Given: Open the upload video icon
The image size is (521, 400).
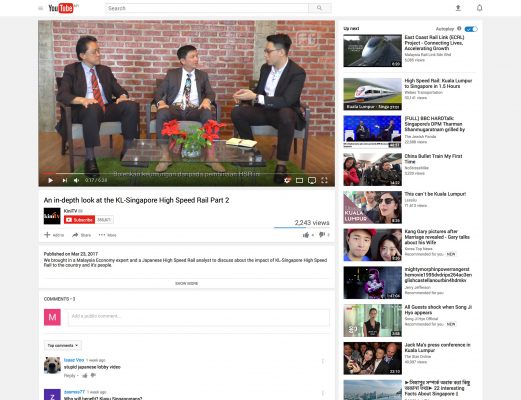Looking at the screenshot, I should click(x=458, y=8).
